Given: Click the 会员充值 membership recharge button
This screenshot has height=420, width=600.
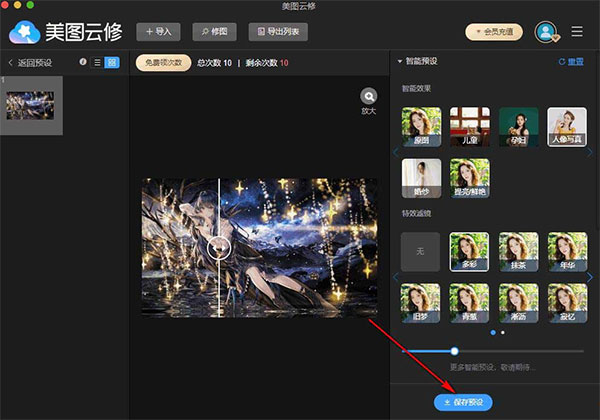Looking at the screenshot, I should (x=494, y=32).
